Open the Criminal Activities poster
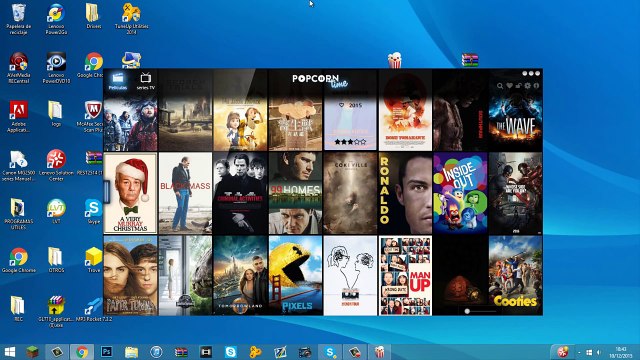The height and width of the screenshot is (360, 640). pos(240,193)
